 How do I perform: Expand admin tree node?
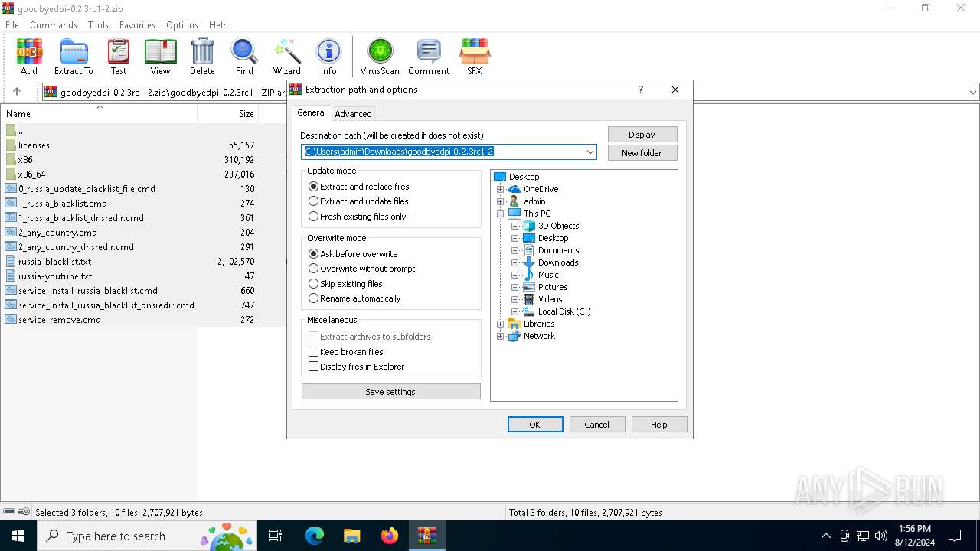coord(500,201)
